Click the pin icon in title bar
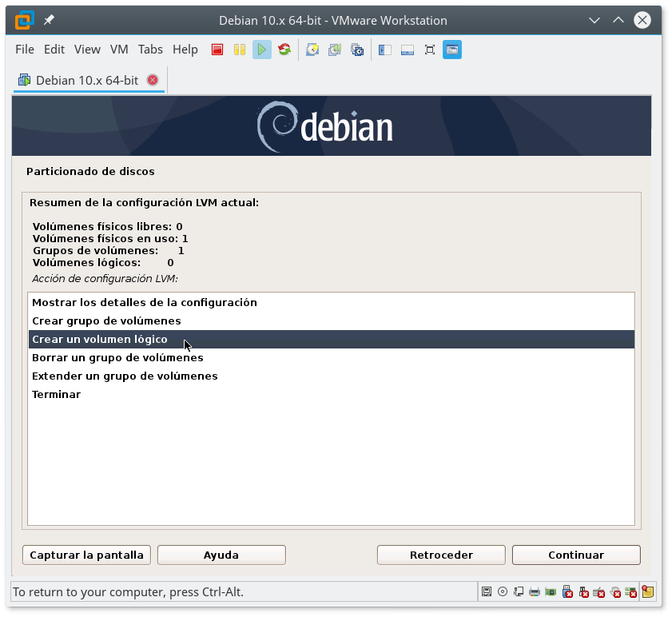Image resolution: width=672 pixels, height=617 pixels. pos(49,20)
